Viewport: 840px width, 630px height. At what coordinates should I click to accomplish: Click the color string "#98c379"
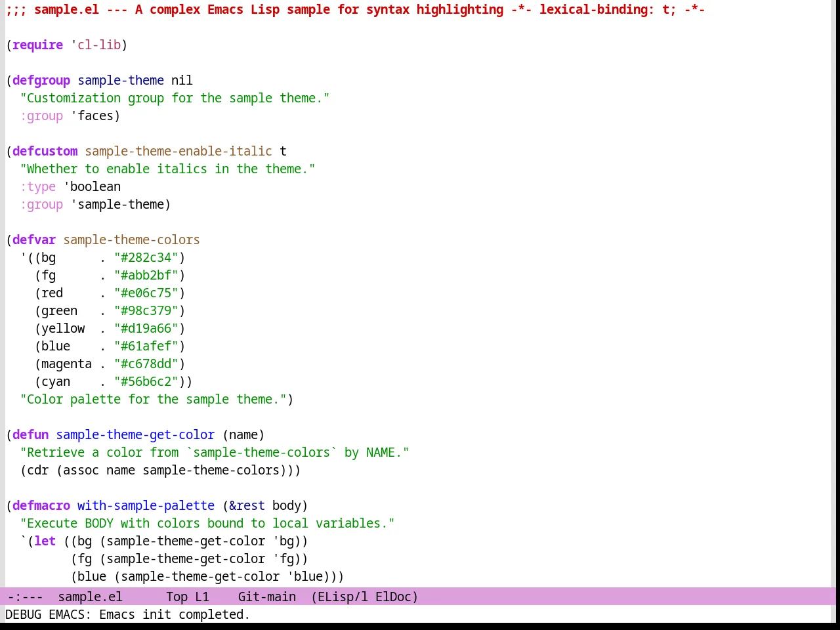click(146, 310)
